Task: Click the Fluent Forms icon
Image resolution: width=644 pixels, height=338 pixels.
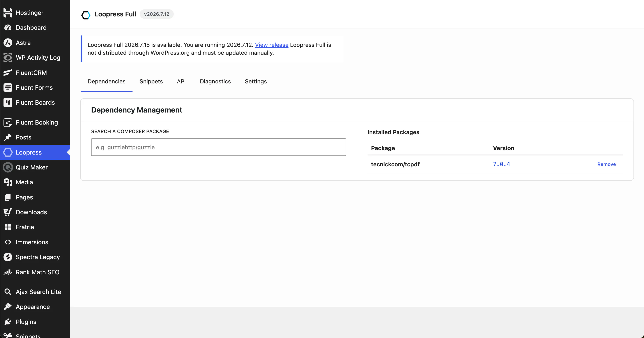Action: pyautogui.click(x=8, y=88)
